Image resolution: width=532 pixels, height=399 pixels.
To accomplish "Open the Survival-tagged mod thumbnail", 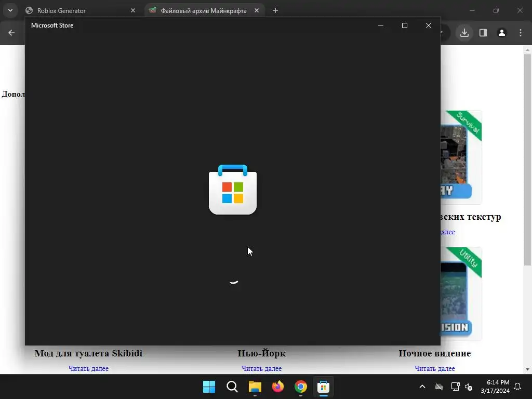I will pyautogui.click(x=461, y=157).
